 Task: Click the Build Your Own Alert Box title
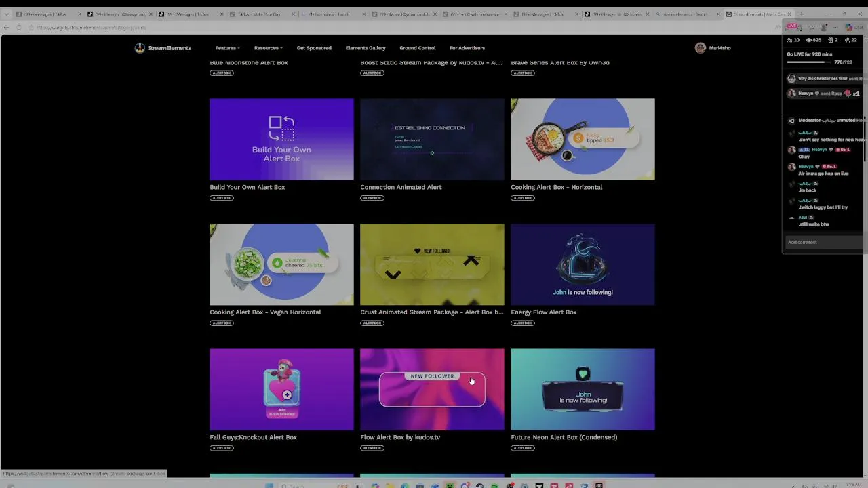tap(247, 187)
